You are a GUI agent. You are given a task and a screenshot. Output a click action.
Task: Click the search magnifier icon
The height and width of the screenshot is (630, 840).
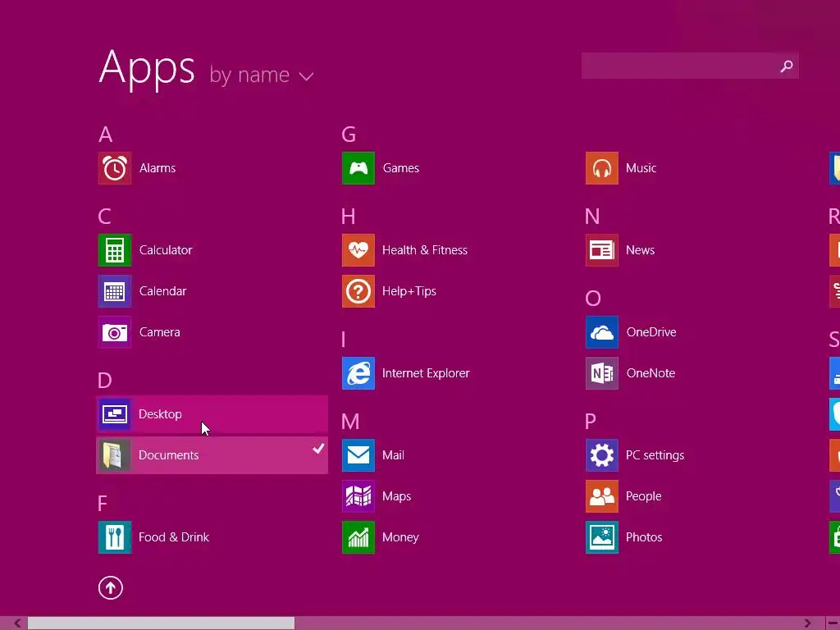pos(787,66)
